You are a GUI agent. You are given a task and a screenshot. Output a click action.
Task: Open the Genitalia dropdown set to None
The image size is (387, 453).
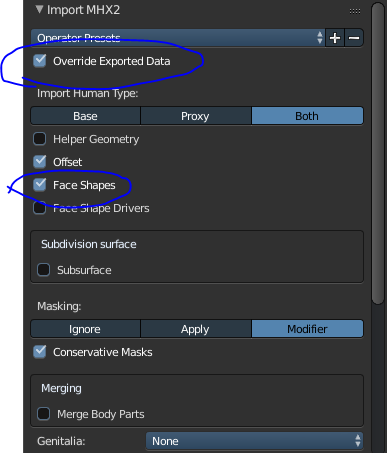pyautogui.click(x=254, y=441)
